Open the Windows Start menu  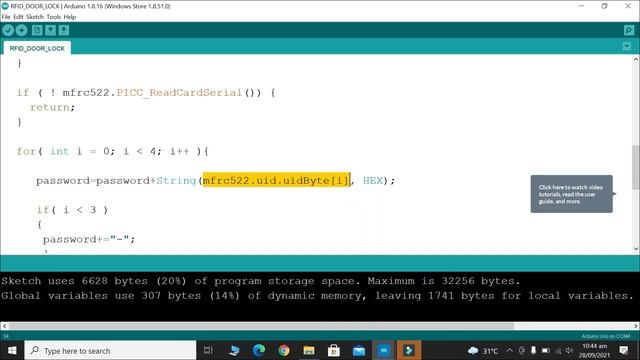click(12, 350)
